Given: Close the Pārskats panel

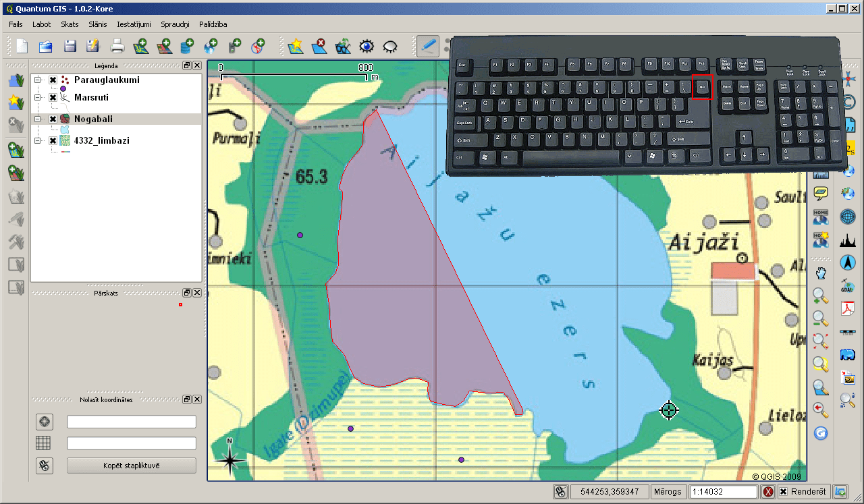Looking at the screenshot, I should pyautogui.click(x=197, y=293).
